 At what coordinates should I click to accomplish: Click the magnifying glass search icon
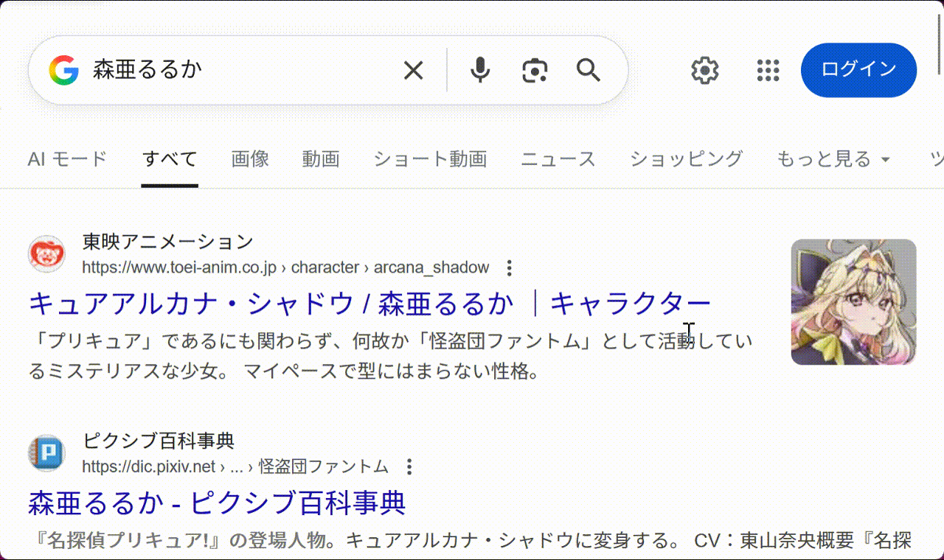[589, 71]
